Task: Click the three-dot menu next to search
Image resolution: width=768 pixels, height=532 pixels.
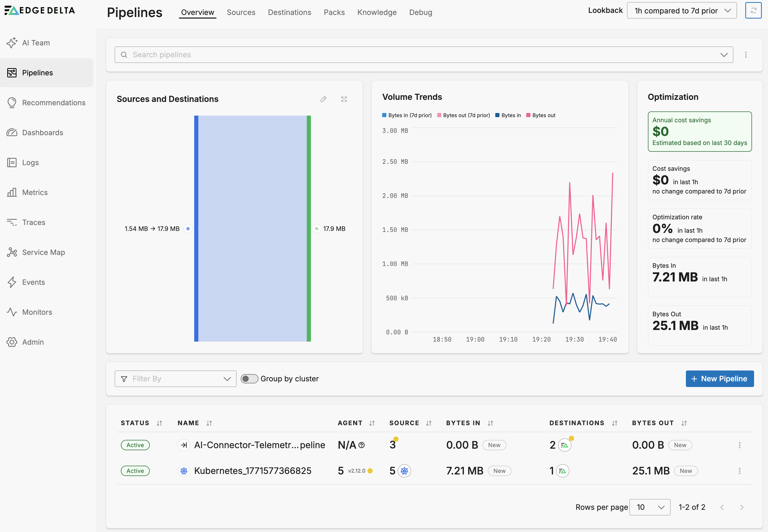Action: [x=746, y=55]
